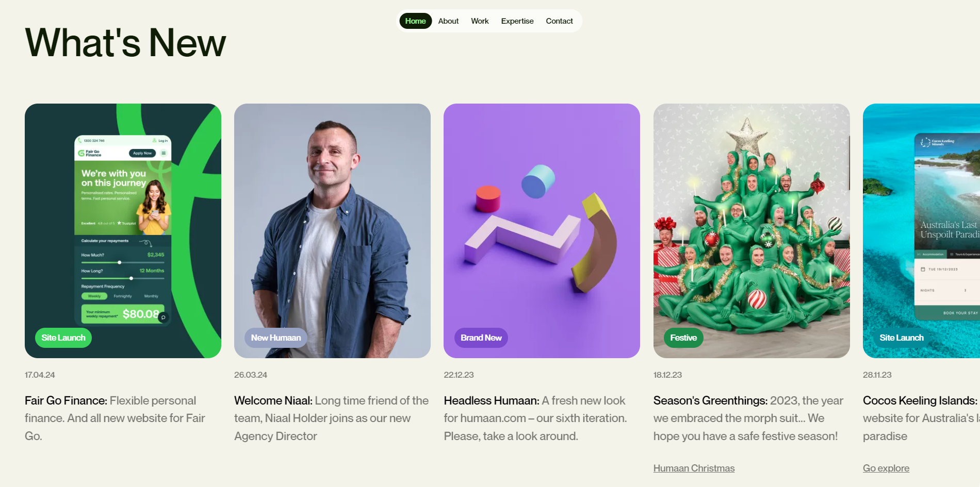Open the Expertise menu item
Image resolution: width=980 pixels, height=487 pixels.
(x=517, y=21)
